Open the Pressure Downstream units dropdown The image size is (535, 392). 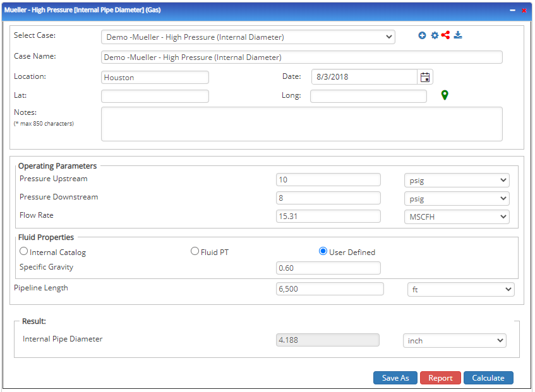tap(456, 198)
